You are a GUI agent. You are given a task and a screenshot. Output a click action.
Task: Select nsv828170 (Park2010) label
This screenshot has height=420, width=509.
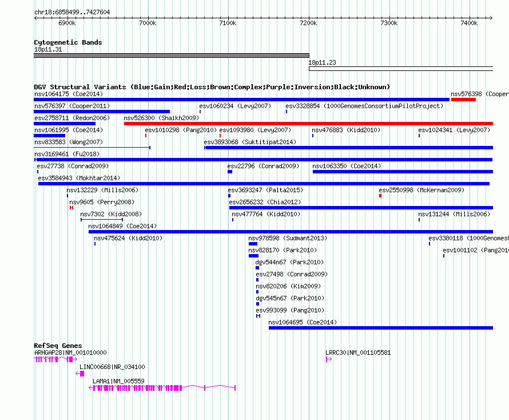(283, 250)
